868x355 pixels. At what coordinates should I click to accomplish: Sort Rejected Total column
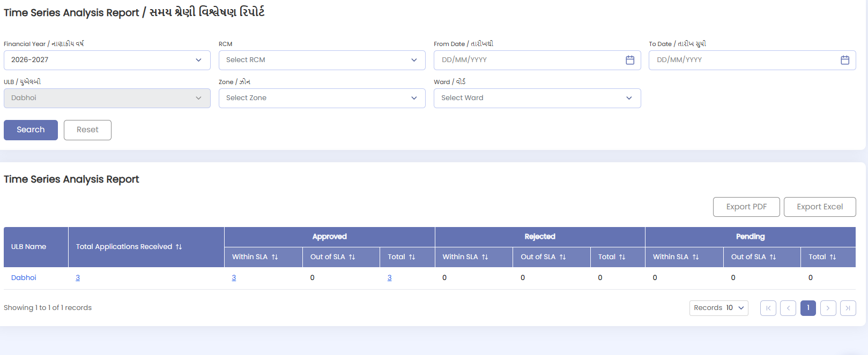point(622,257)
